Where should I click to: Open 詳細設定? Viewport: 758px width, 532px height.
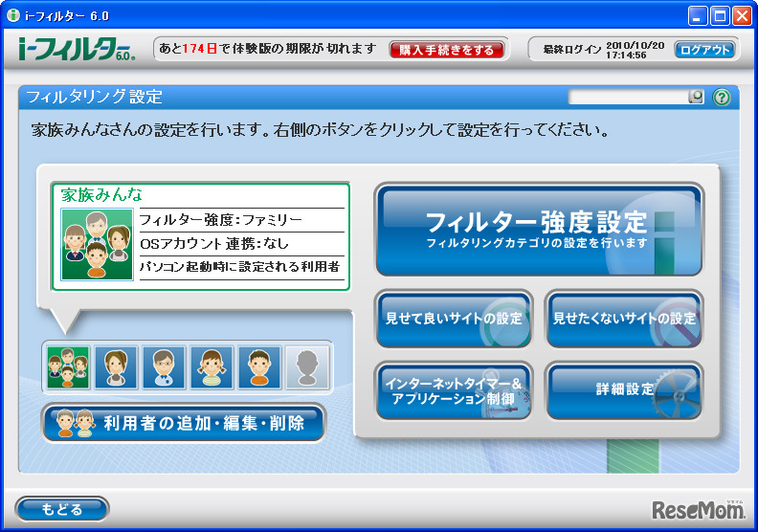(624, 391)
